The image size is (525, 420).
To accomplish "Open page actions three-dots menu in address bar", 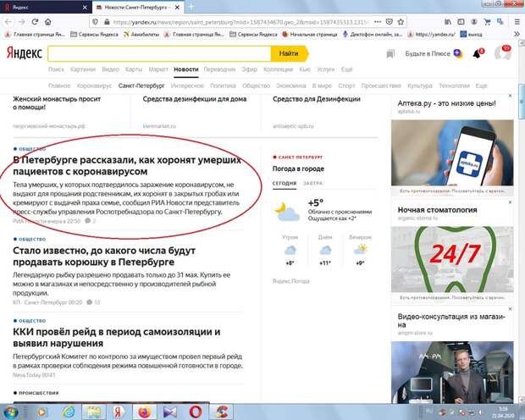I will pyautogui.click(x=378, y=22).
